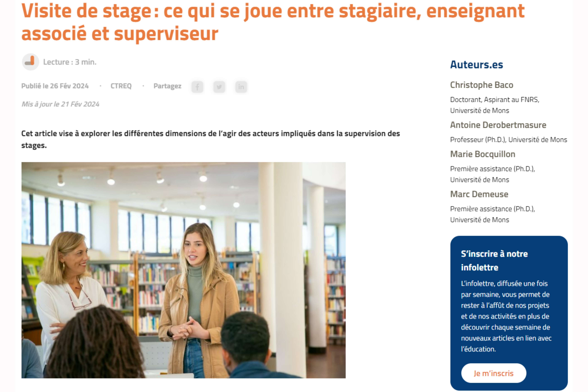Open author Marie Bocquillon's profile

tap(483, 154)
